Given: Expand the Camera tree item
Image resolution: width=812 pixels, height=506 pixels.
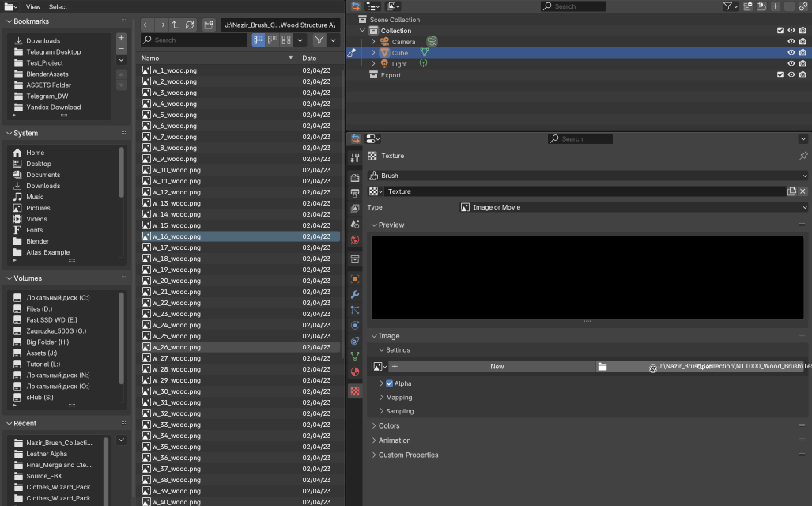Looking at the screenshot, I should 373,41.
